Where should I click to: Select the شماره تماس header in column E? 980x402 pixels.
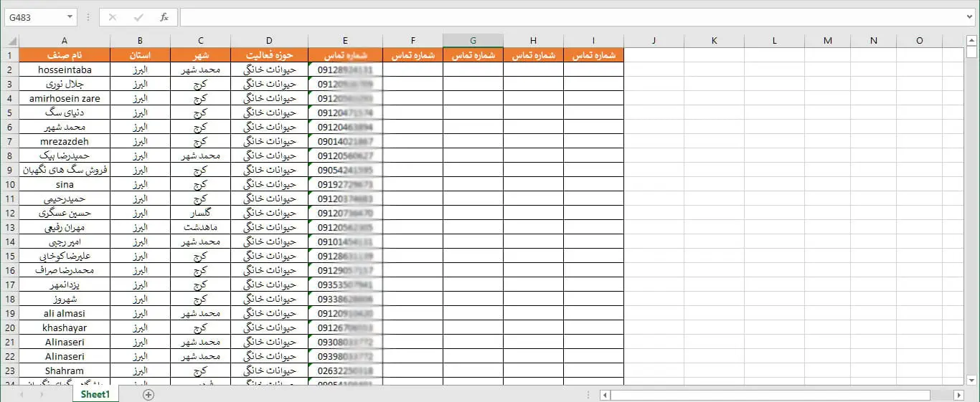click(345, 55)
